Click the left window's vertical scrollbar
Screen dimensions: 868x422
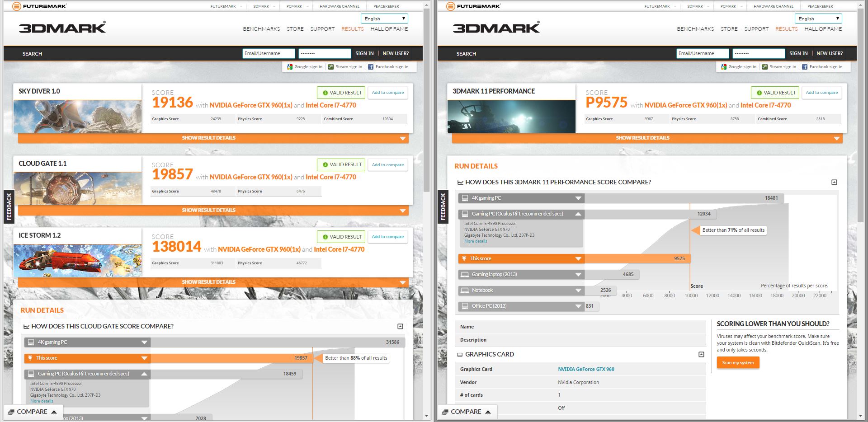427,99
